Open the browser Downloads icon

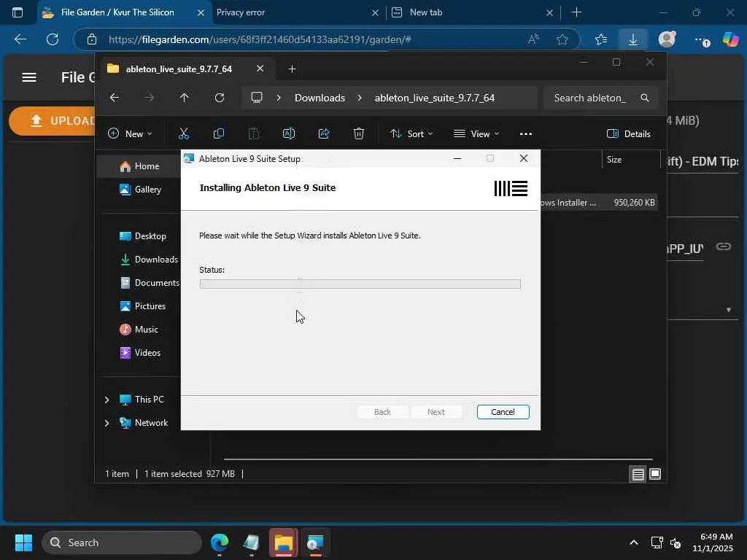(632, 39)
